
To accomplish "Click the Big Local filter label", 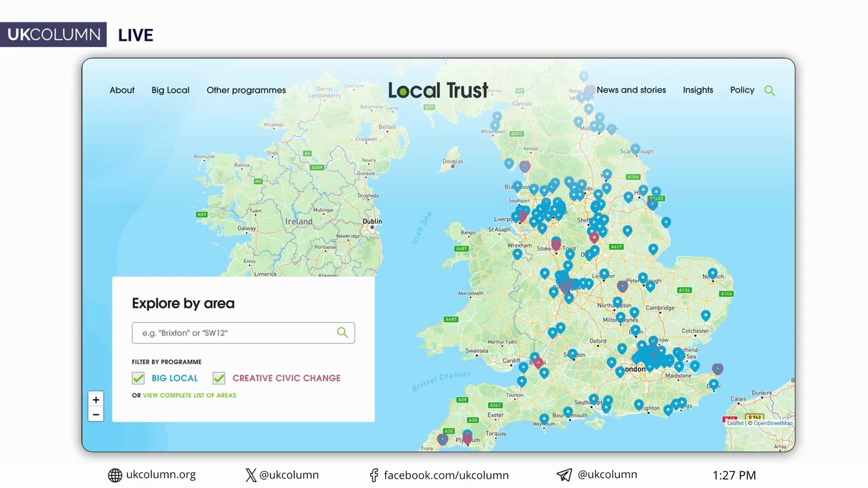I will point(175,378).
